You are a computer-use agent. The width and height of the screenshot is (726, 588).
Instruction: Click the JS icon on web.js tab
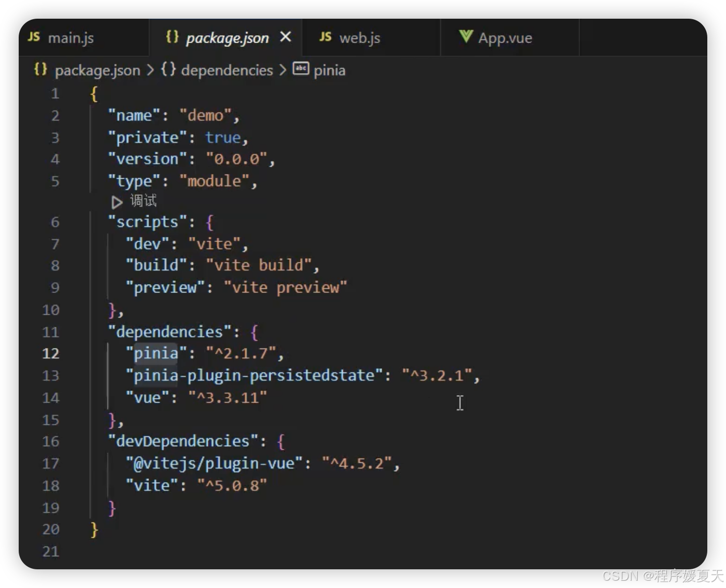point(326,37)
